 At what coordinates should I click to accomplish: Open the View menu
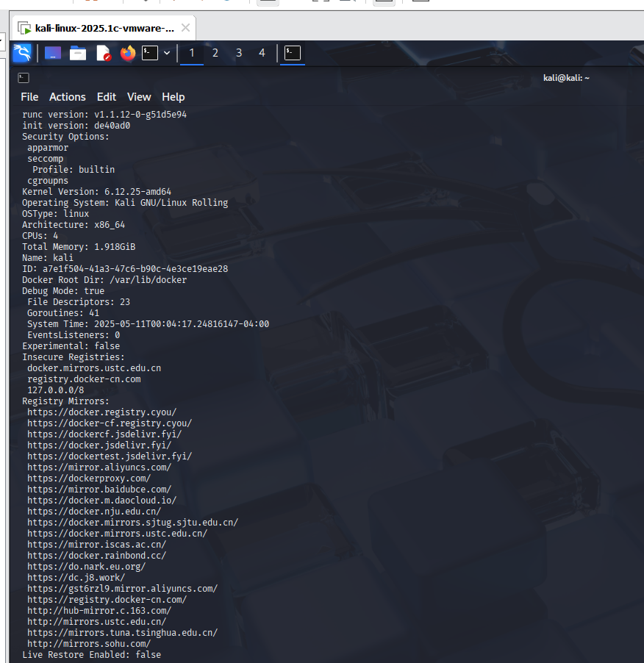point(139,97)
